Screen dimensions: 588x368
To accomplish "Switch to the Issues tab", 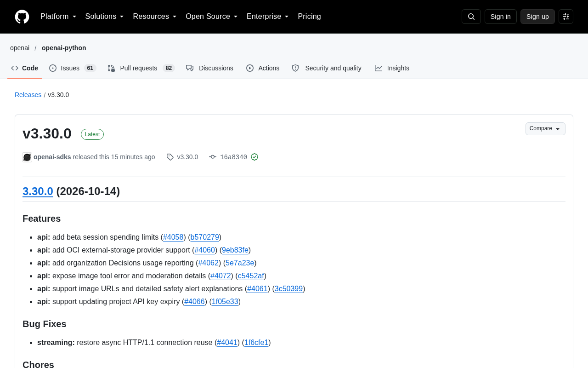I will (73, 68).
